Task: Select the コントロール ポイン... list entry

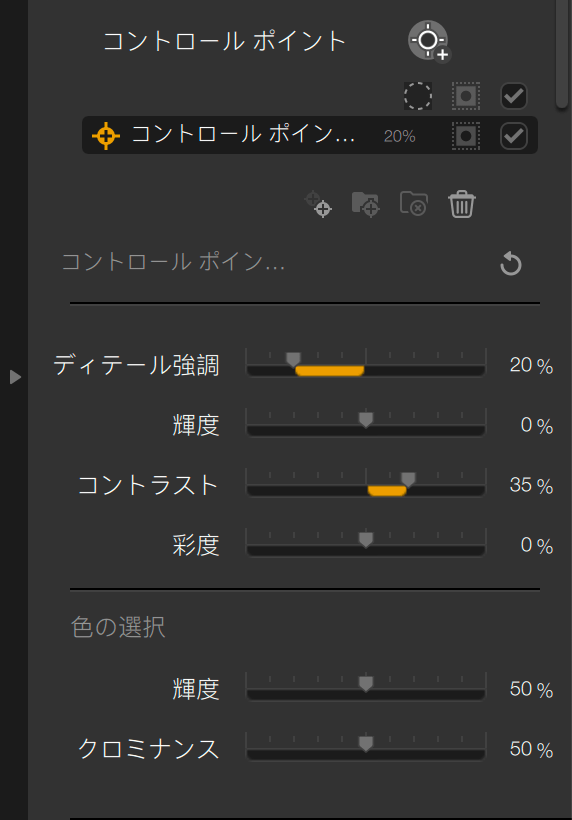Action: click(310, 135)
